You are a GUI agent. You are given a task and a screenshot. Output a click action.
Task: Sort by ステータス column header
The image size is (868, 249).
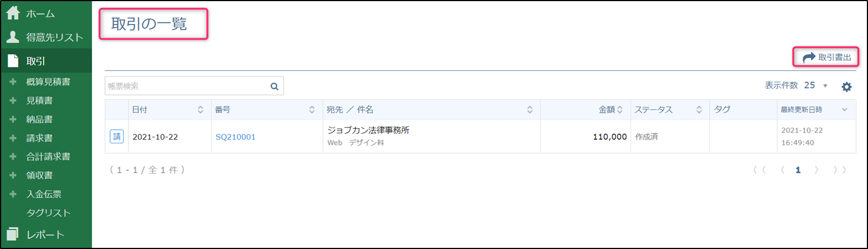pos(699,110)
